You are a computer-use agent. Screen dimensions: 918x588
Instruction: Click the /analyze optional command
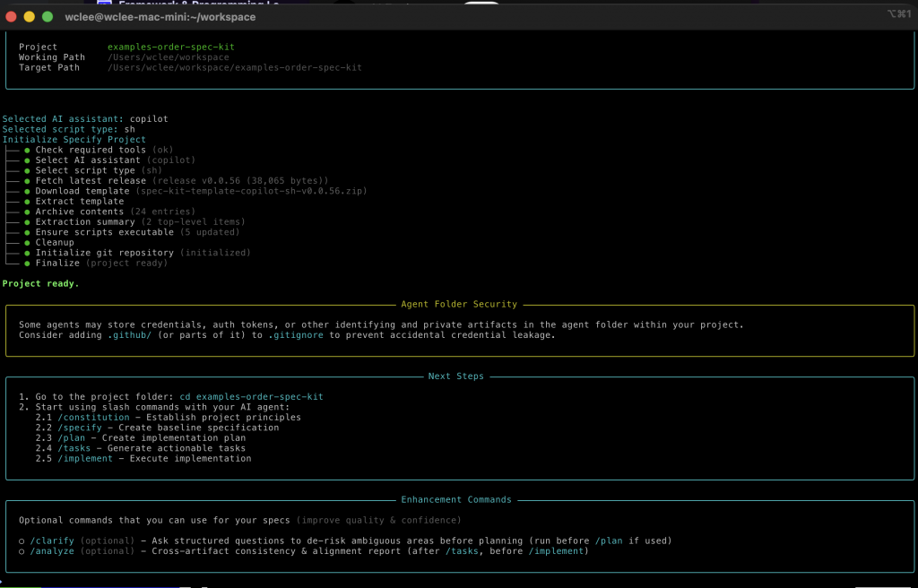[52, 551]
